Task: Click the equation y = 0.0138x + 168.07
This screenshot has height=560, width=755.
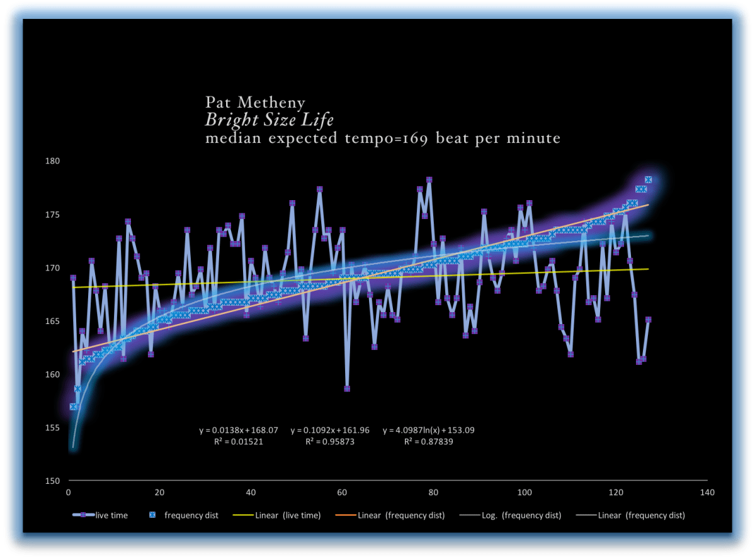Action: click(239, 430)
